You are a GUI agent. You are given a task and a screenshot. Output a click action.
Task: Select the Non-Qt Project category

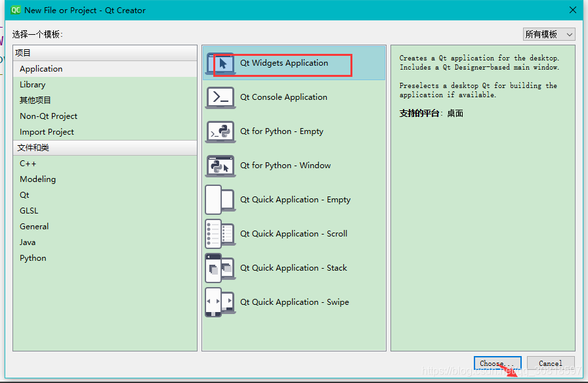click(x=105, y=116)
